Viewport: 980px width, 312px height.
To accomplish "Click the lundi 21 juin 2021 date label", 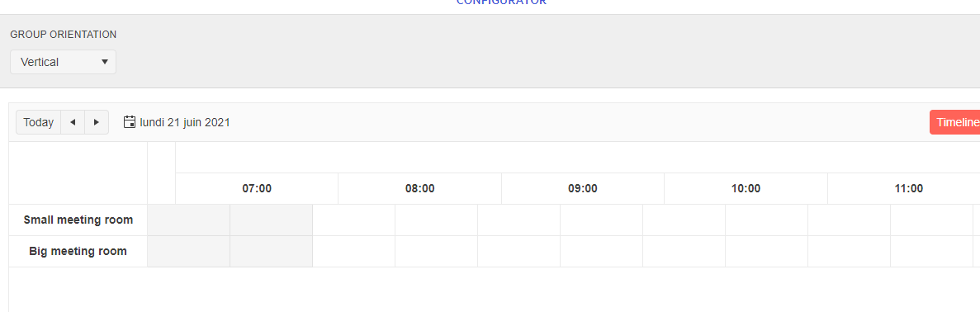I will (x=185, y=122).
